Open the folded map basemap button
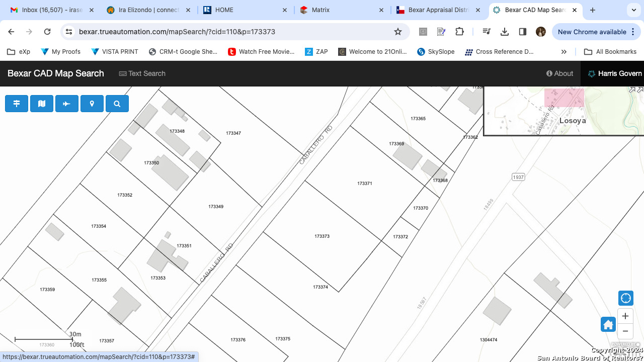Image resolution: width=644 pixels, height=362 pixels. tap(42, 104)
